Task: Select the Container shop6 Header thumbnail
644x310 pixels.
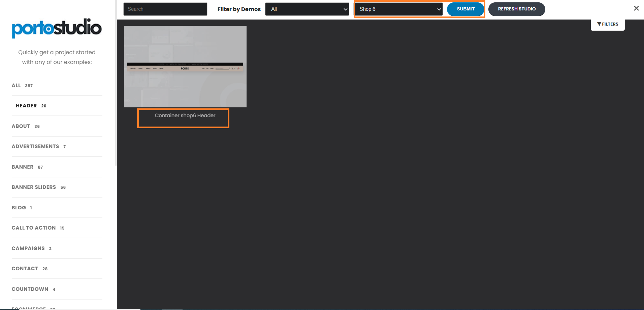Action: tap(185, 67)
